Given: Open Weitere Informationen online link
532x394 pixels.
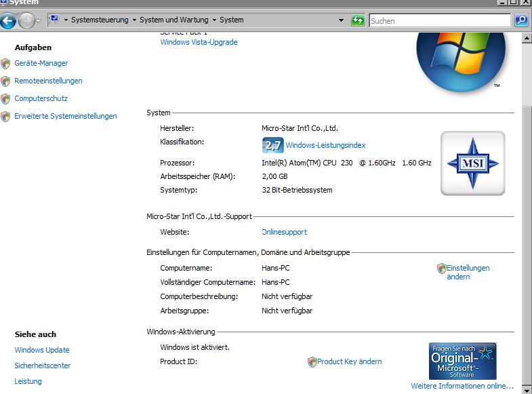Looking at the screenshot, I should pyautogui.click(x=462, y=386).
